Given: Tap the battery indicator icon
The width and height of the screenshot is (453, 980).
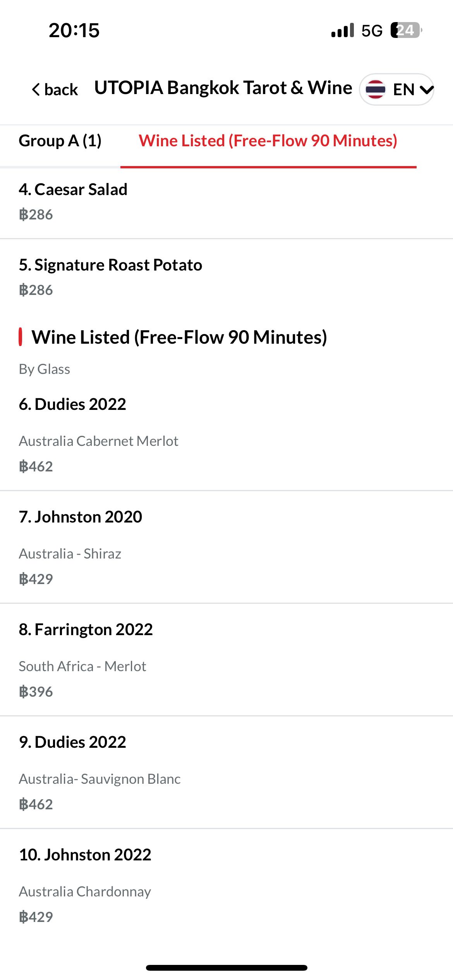Looking at the screenshot, I should coord(406,30).
